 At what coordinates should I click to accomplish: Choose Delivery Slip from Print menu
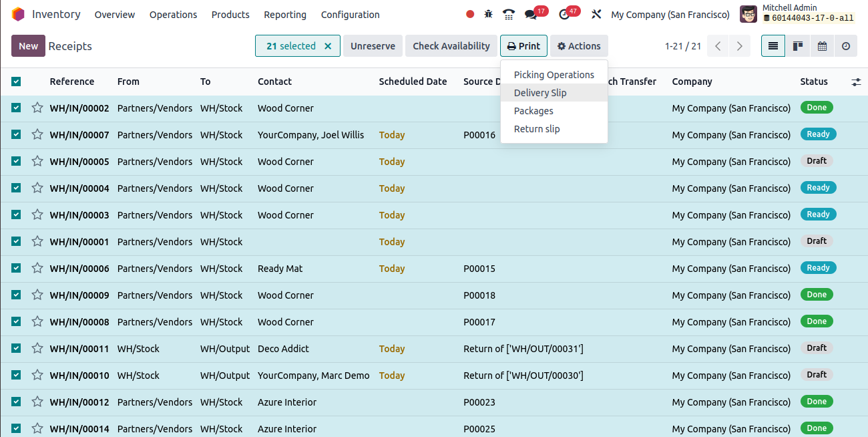point(540,93)
